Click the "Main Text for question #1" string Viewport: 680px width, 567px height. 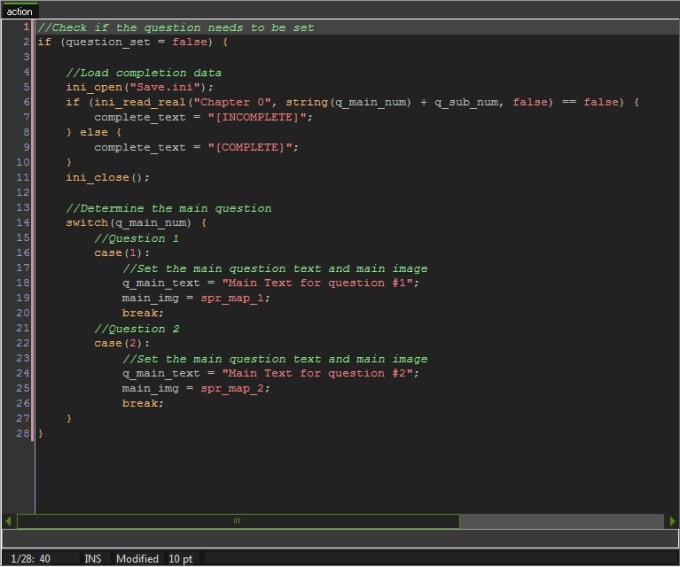pos(317,283)
